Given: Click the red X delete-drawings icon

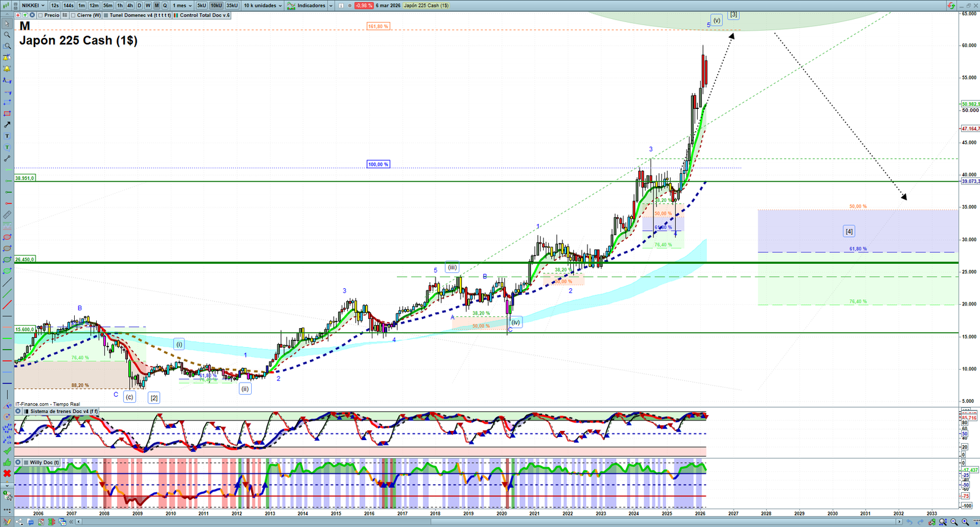Looking at the screenshot, I should (x=7, y=473).
